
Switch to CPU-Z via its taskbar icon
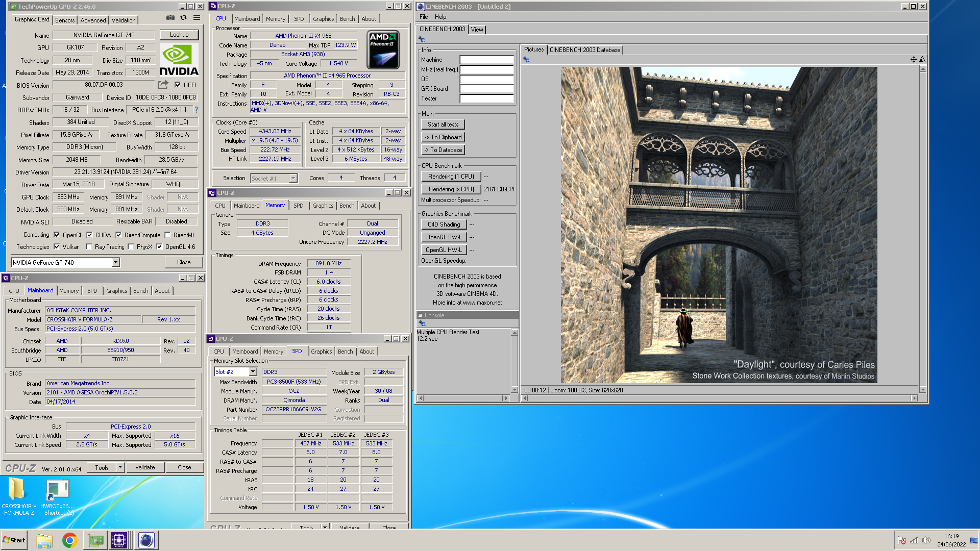119,540
